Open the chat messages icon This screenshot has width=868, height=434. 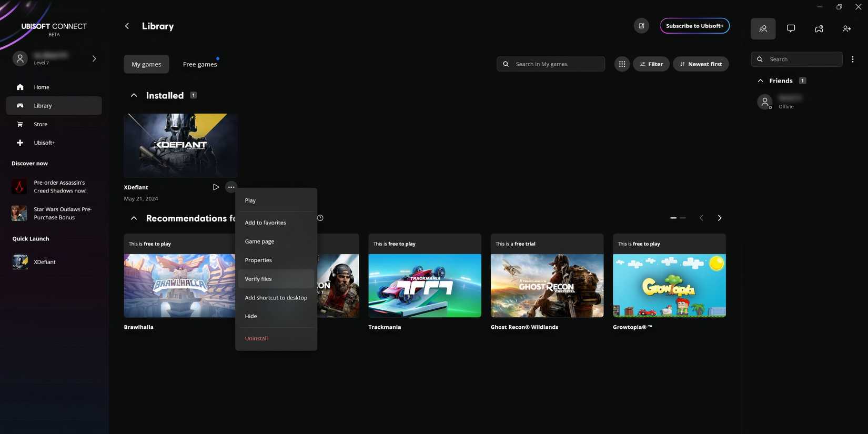791,29
